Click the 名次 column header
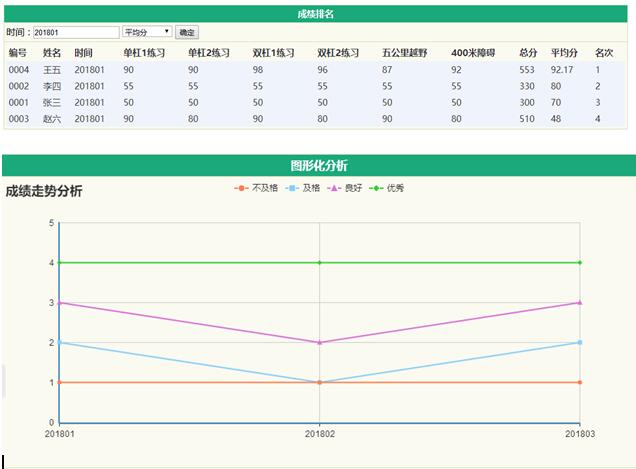This screenshot has height=469, width=636. coord(604,53)
